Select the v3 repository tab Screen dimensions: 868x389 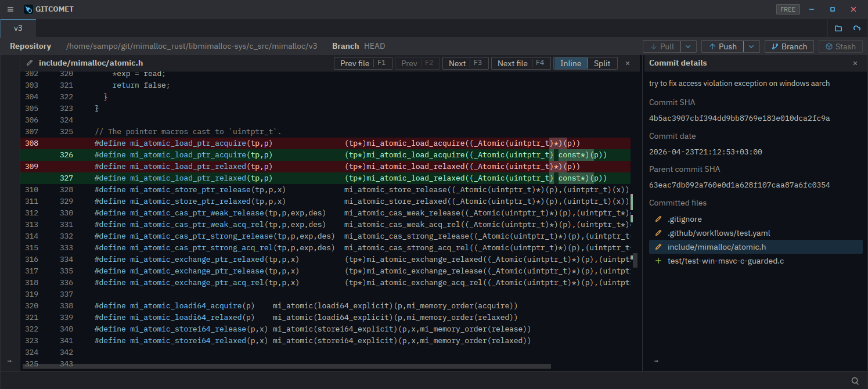(x=18, y=28)
